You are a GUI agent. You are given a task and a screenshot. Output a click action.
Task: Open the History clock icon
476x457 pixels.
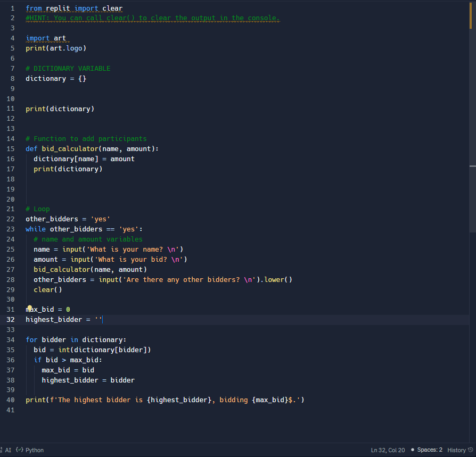point(471,450)
